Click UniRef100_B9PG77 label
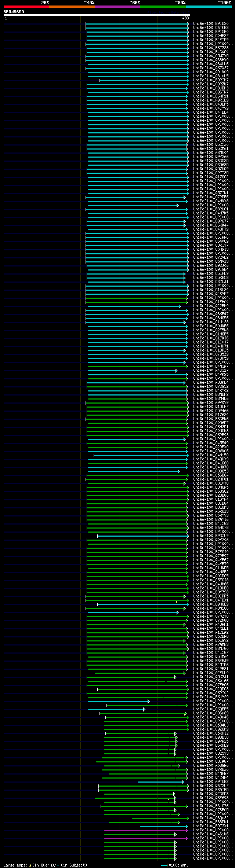 (211, 221)
